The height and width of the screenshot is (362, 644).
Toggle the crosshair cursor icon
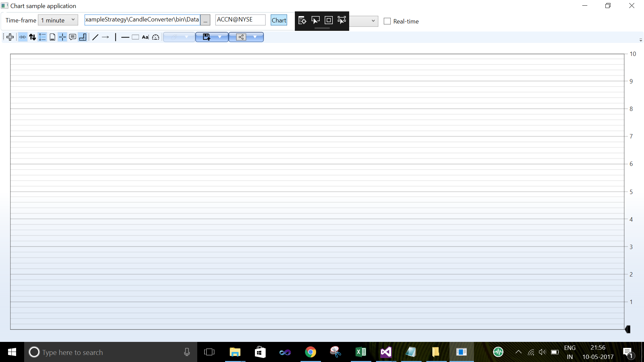[x=62, y=37]
